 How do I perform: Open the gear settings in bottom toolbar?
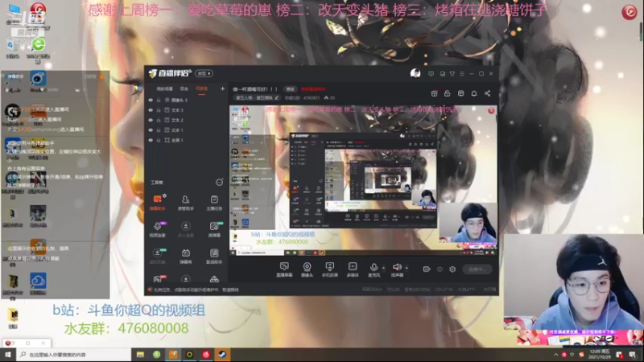(x=452, y=269)
